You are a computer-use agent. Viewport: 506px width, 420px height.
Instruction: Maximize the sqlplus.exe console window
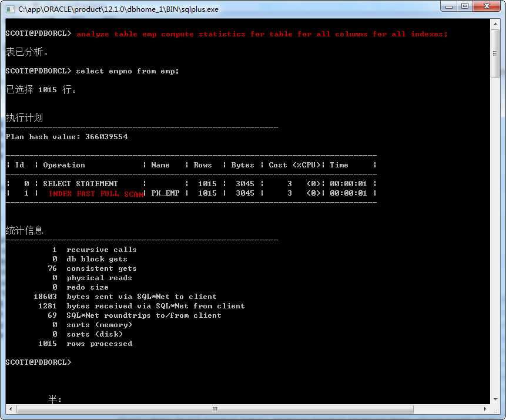(x=465, y=6)
